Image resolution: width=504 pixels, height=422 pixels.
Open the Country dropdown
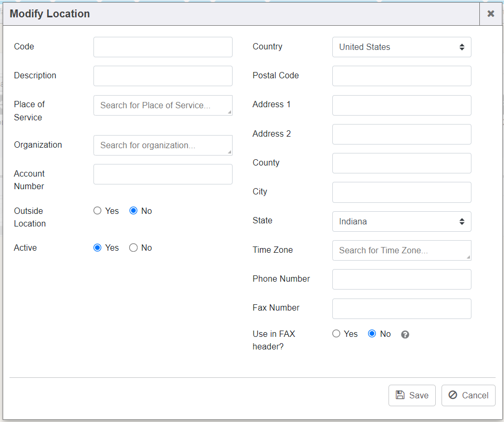(x=402, y=47)
